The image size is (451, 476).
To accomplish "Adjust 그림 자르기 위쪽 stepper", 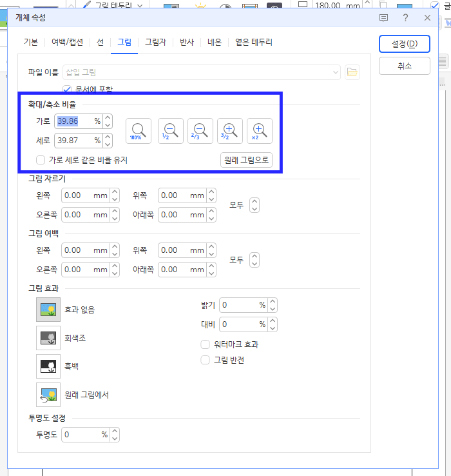I will tap(211, 195).
